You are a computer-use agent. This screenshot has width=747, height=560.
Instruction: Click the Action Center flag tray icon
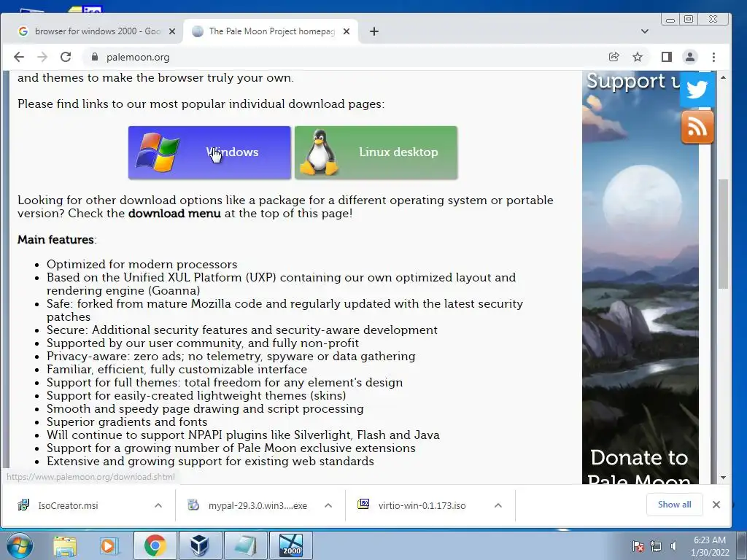[x=638, y=546]
